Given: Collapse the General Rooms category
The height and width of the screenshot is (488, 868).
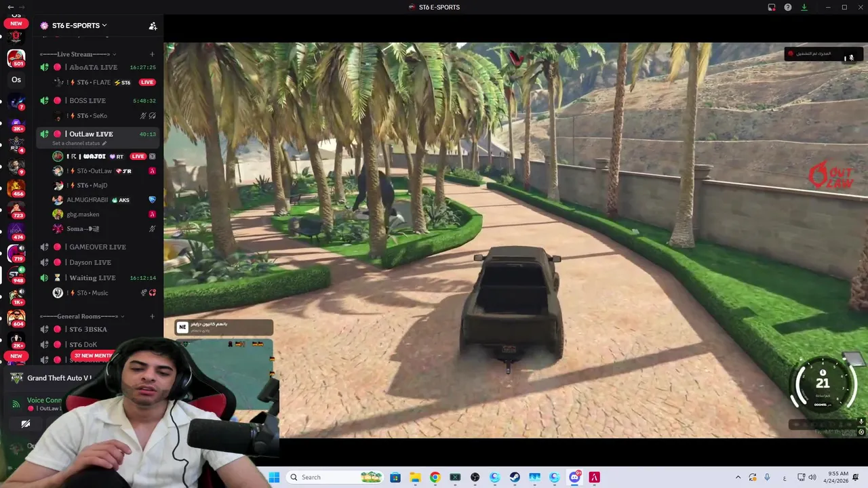Looking at the screenshot, I should [x=81, y=317].
